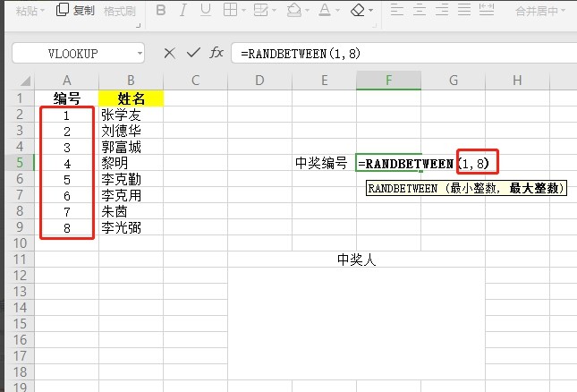
Task: Click the select-all corner triangle
Action: click(x=25, y=81)
